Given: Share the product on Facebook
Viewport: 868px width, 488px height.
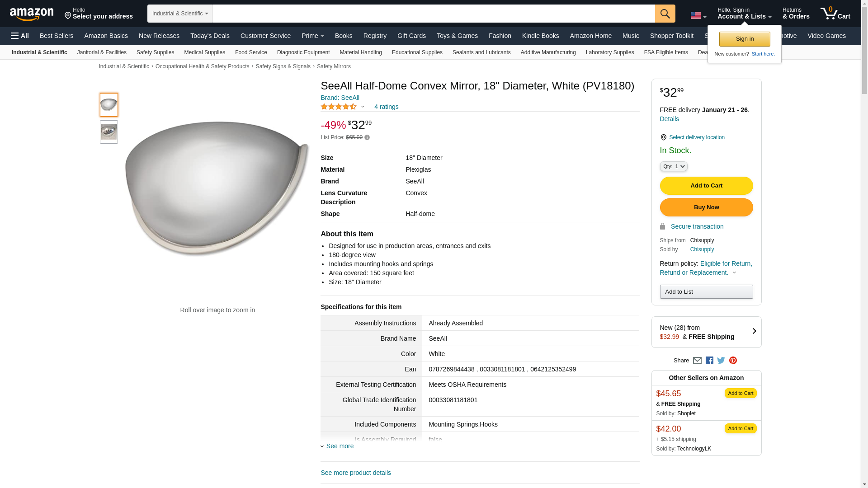Looking at the screenshot, I should (709, 361).
